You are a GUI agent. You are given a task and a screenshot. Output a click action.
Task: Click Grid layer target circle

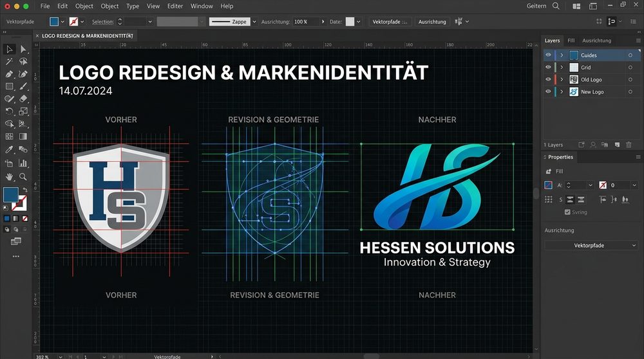(x=630, y=68)
